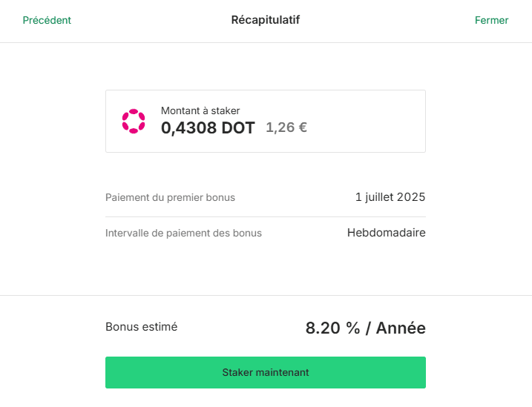Click the 8.20 % / Année rate
Screen dimensions: 532x407
(x=365, y=328)
